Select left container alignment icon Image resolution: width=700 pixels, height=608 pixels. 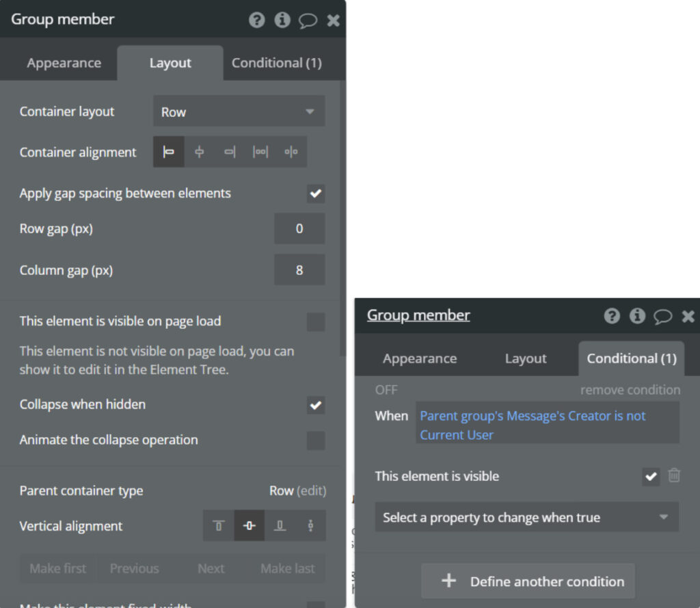click(168, 152)
